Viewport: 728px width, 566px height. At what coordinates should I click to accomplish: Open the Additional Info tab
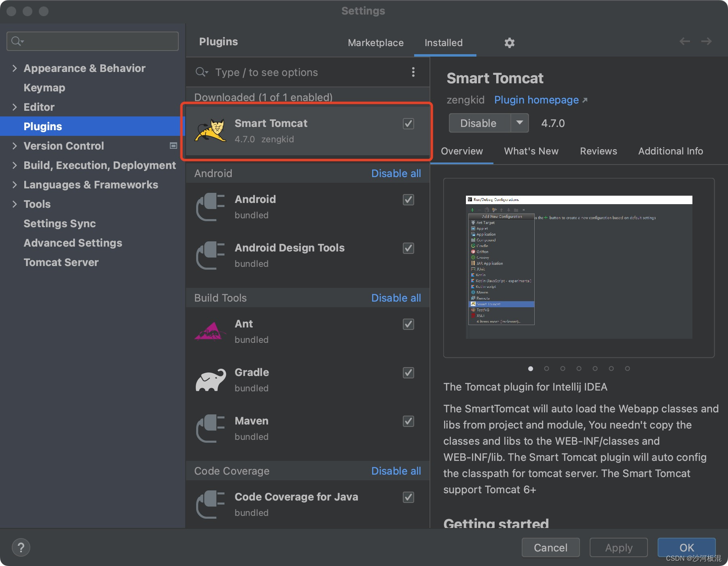[x=671, y=151]
